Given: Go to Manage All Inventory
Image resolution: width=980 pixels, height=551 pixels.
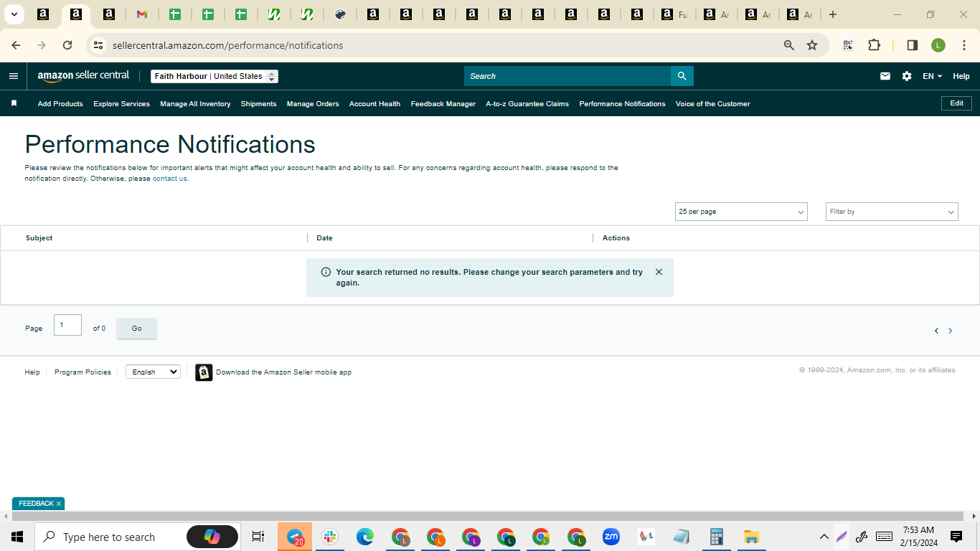Looking at the screenshot, I should point(195,104).
